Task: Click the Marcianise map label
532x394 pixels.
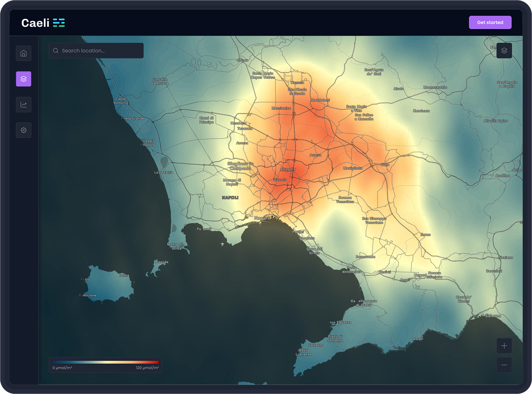Action: (281, 108)
